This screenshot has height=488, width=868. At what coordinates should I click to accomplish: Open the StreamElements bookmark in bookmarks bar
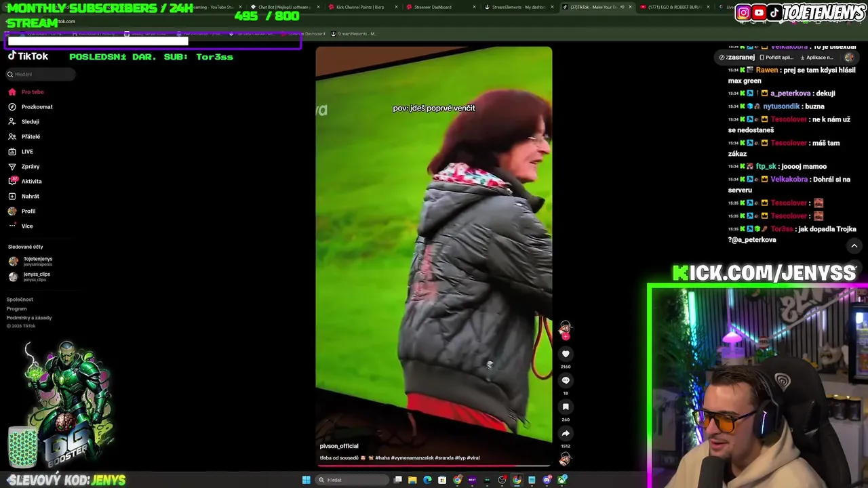353,33
